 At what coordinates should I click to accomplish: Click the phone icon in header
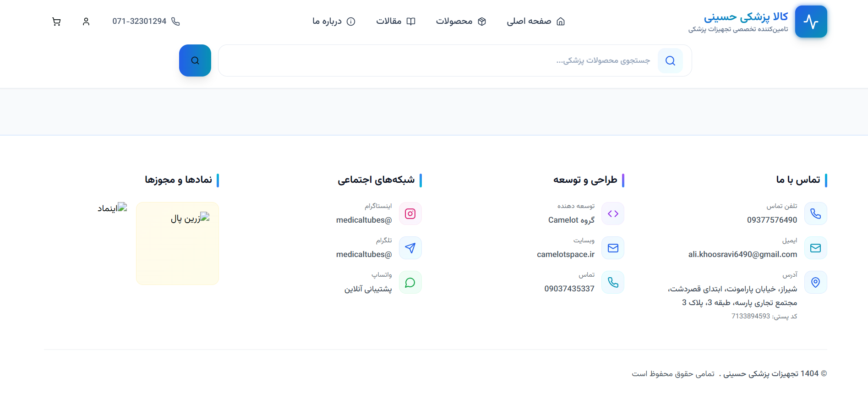(175, 22)
